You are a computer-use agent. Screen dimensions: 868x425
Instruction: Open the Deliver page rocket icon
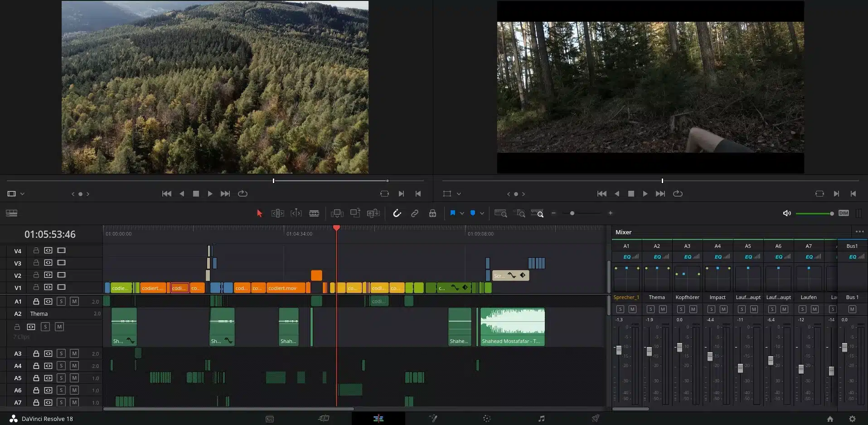[596, 418]
